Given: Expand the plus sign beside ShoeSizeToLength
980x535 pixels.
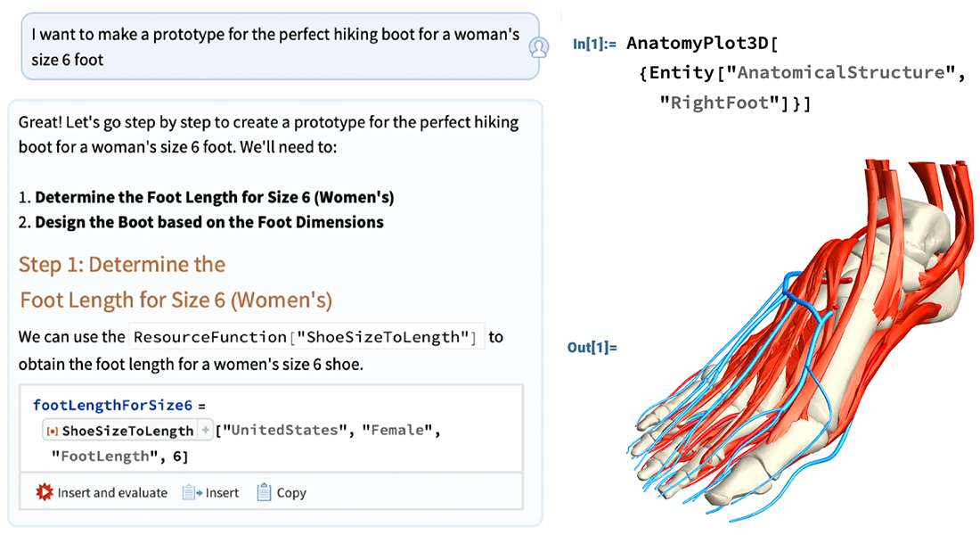Looking at the screenshot, I should 205,431.
